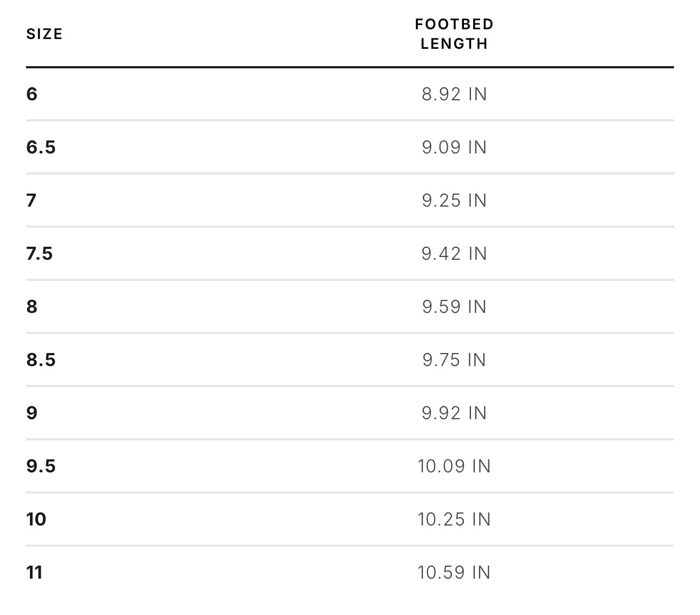Image resolution: width=700 pixels, height=615 pixels.
Task: Select size 9 row label
Action: (x=32, y=413)
